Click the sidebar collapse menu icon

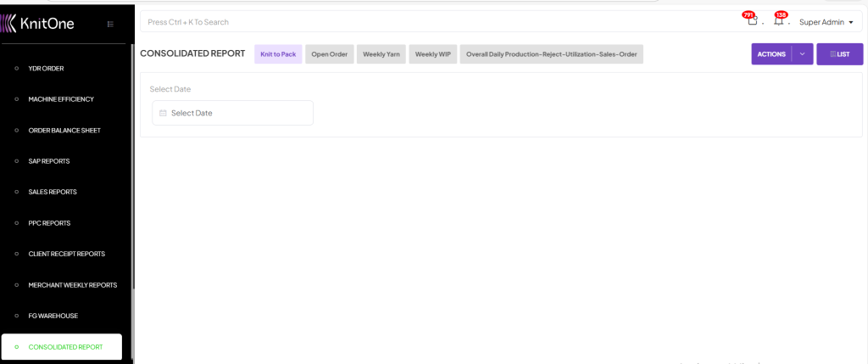(110, 24)
